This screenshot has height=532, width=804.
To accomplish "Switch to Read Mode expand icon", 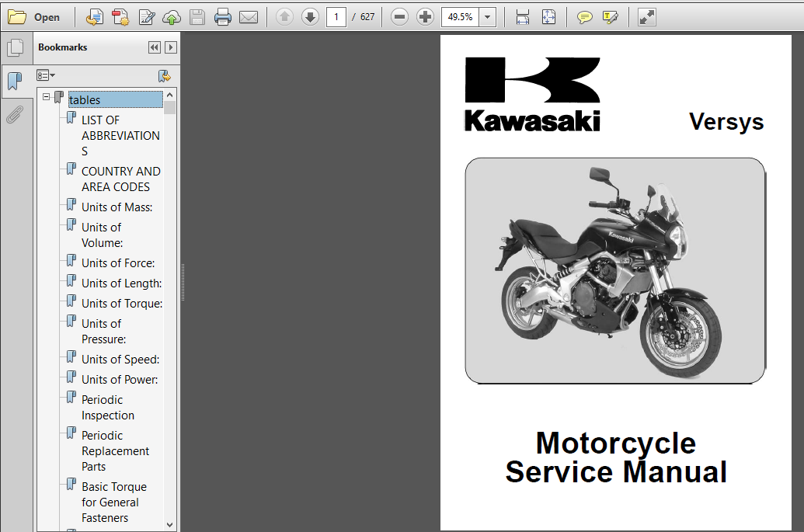I will [x=646, y=17].
